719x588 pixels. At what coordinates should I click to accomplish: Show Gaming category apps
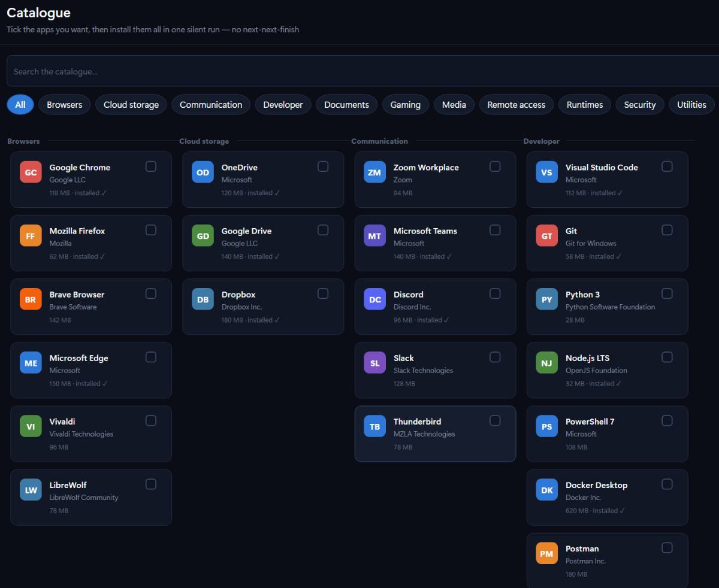pos(406,104)
